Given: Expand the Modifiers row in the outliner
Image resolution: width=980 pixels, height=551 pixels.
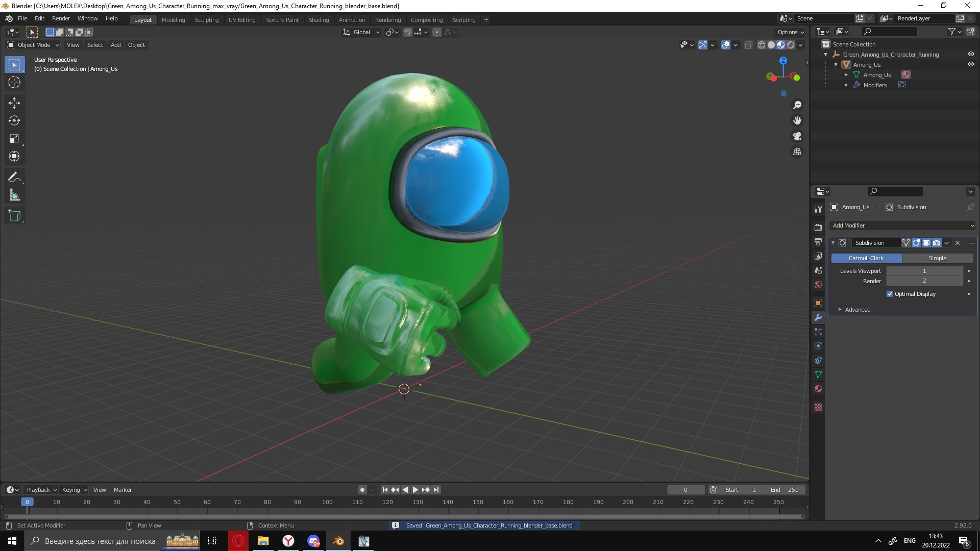Looking at the screenshot, I should 846,85.
